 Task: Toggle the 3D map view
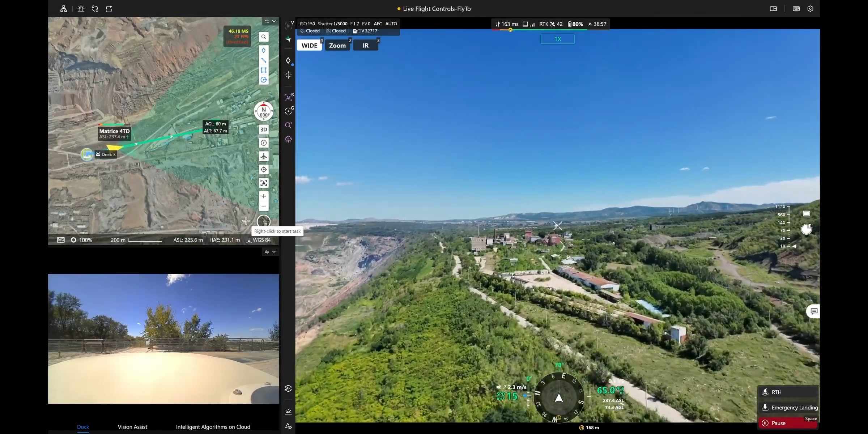264,129
